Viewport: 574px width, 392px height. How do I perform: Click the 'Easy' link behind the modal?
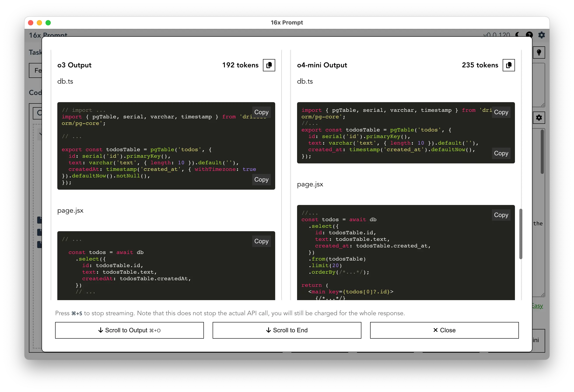[538, 306]
